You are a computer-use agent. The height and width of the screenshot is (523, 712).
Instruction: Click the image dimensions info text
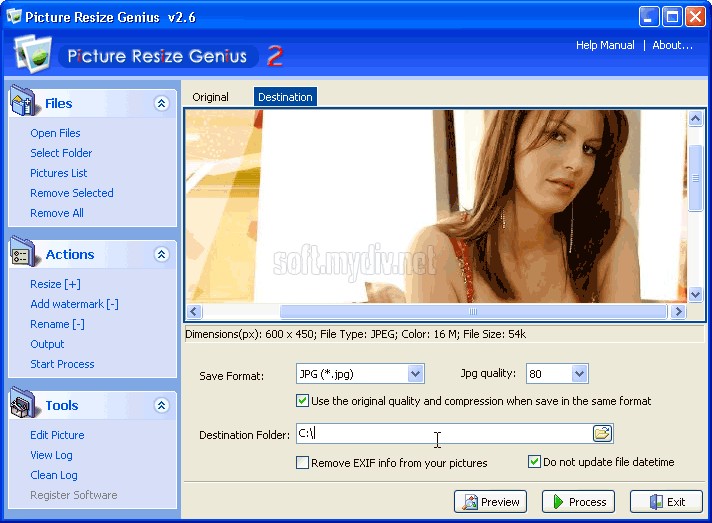355,335
